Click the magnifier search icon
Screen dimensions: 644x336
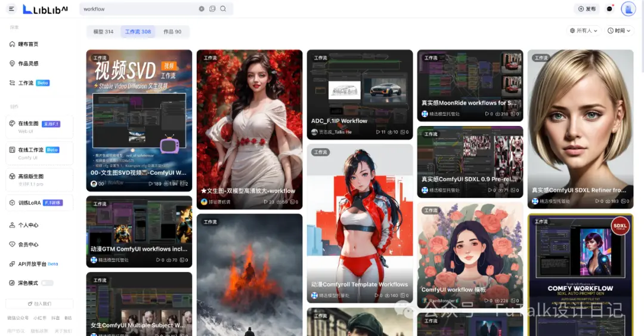(x=223, y=8)
